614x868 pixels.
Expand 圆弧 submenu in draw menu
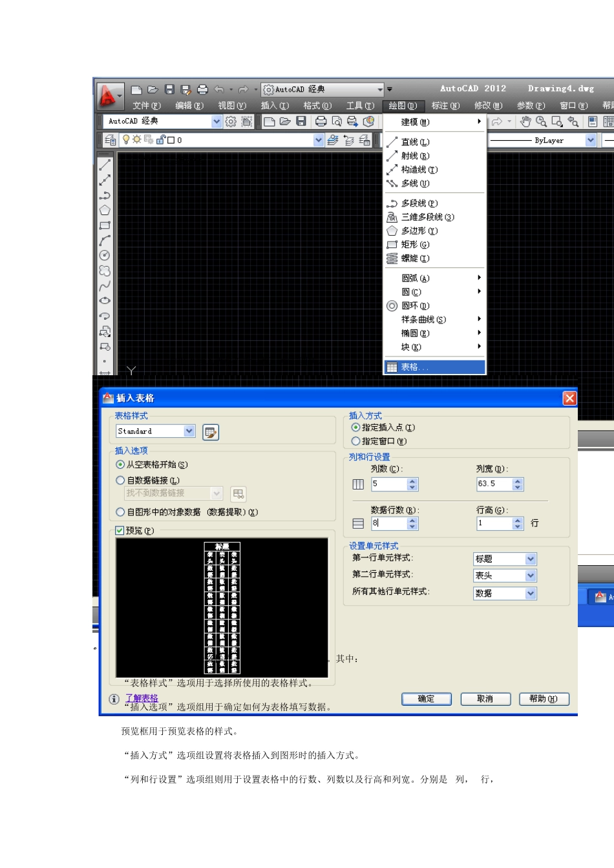[x=434, y=278]
